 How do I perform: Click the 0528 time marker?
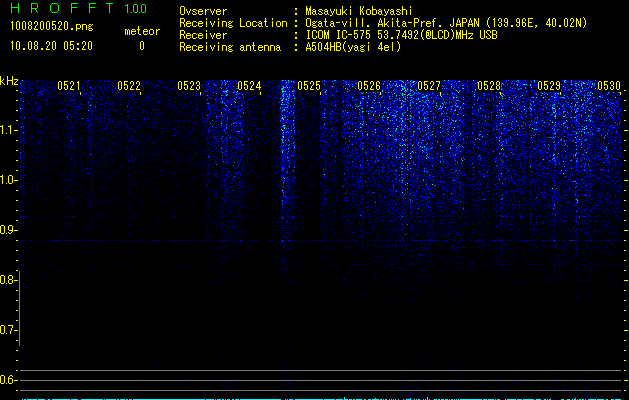pyautogui.click(x=489, y=85)
